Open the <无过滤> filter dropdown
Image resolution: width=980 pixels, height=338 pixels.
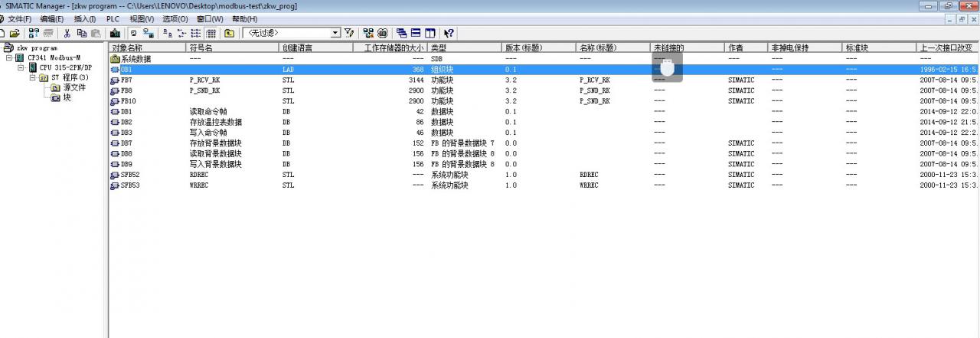tap(335, 33)
